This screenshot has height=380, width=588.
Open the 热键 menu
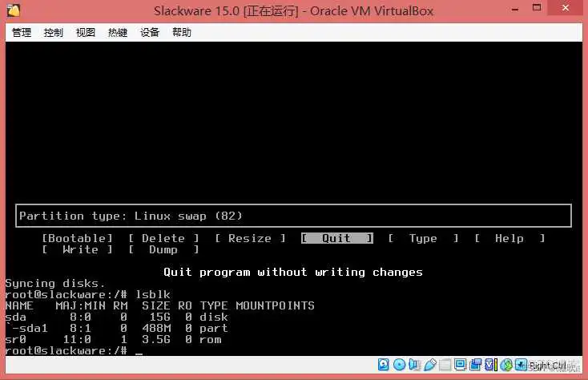(118, 33)
